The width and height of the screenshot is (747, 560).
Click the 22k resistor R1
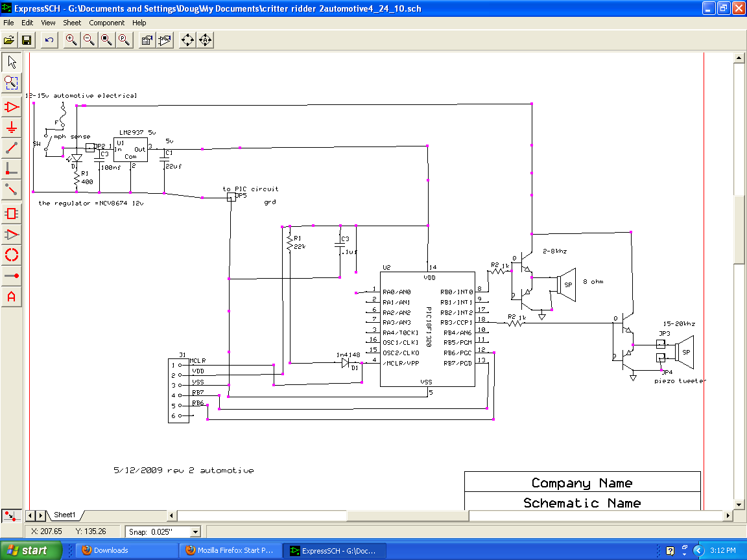pos(289,242)
